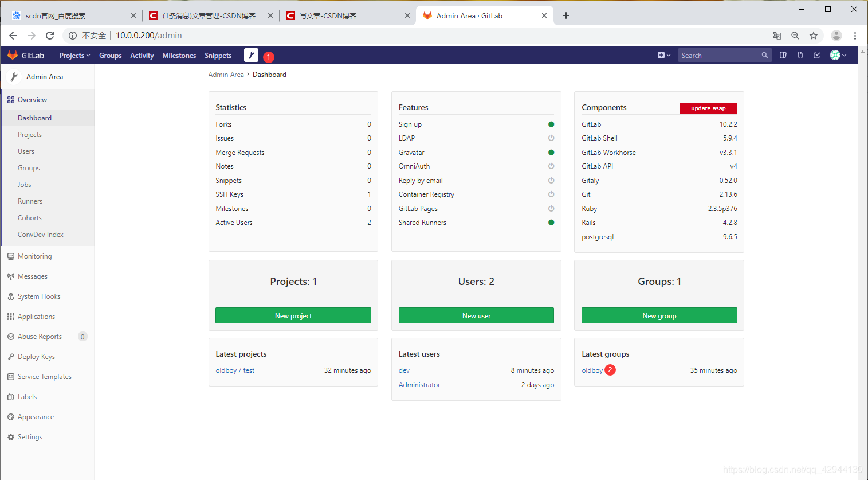Click the Container Registry power icon
The image size is (868, 480).
(x=551, y=194)
